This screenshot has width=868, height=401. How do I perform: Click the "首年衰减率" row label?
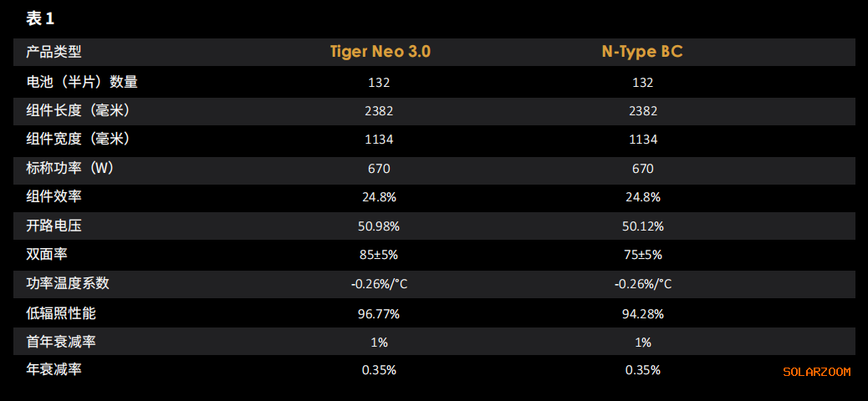61,342
